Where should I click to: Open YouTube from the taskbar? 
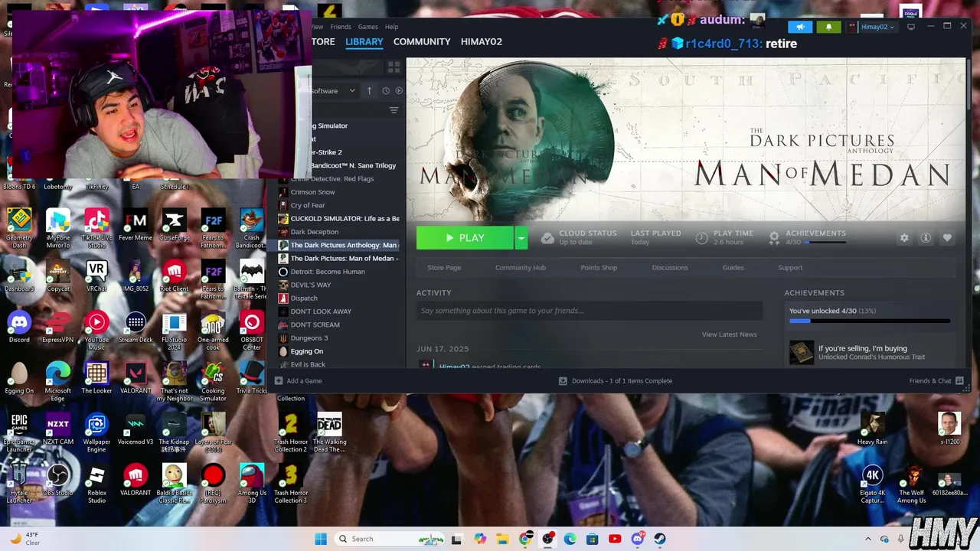click(615, 539)
